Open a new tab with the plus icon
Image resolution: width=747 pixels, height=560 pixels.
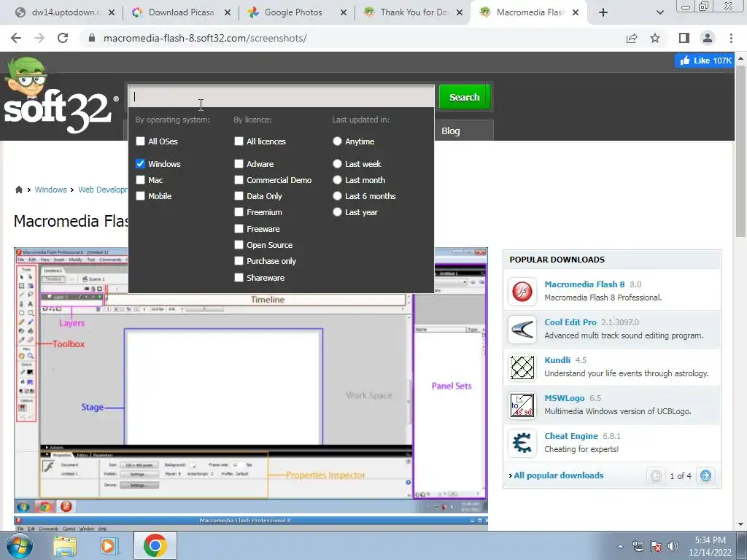[603, 12]
